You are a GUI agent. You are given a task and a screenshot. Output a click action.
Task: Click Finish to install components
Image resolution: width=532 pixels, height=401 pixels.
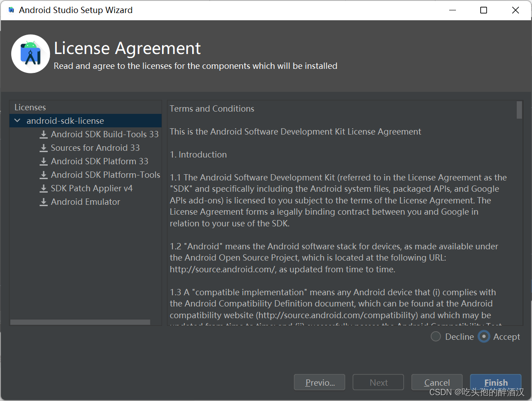(496, 383)
